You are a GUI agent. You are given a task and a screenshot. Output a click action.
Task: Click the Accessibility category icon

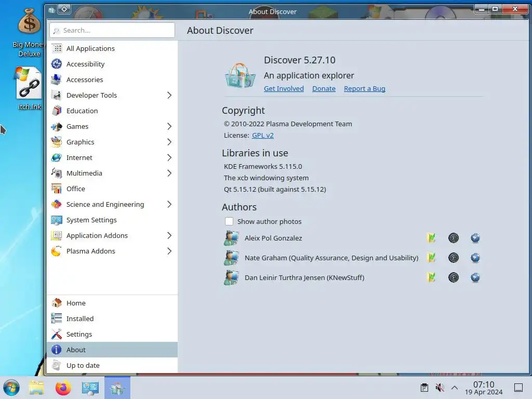click(x=57, y=64)
